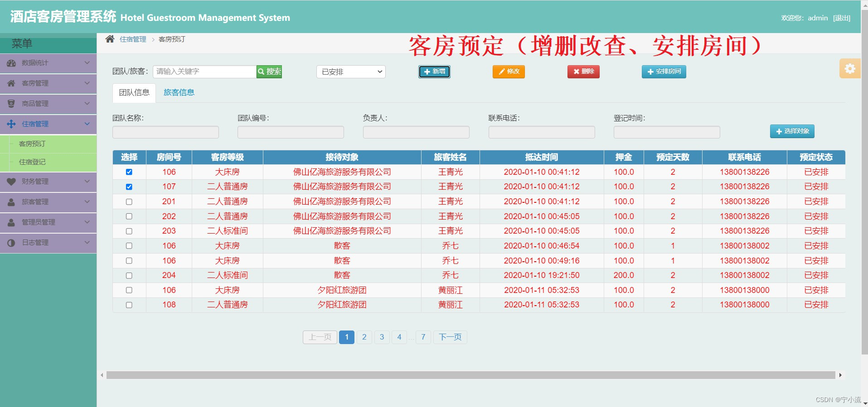Click the horizontal scrollbar track
This screenshot has width=868, height=407.
click(470, 375)
